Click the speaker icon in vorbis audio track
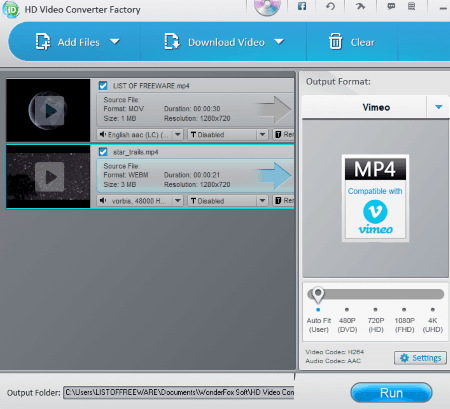450x409 pixels. 103,201
